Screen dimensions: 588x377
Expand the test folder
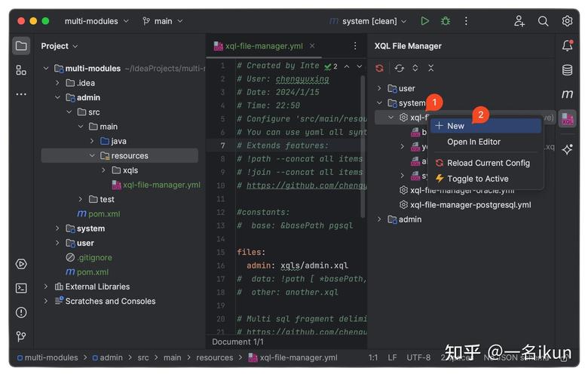(x=80, y=199)
